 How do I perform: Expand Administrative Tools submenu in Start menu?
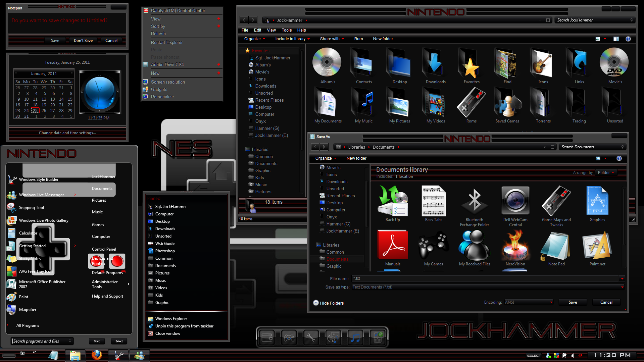[110, 284]
